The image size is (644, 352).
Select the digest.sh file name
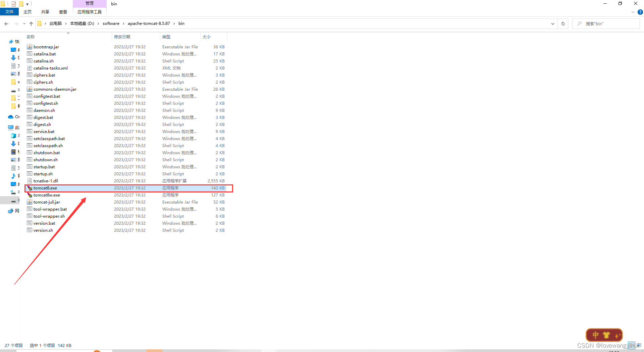click(42, 124)
